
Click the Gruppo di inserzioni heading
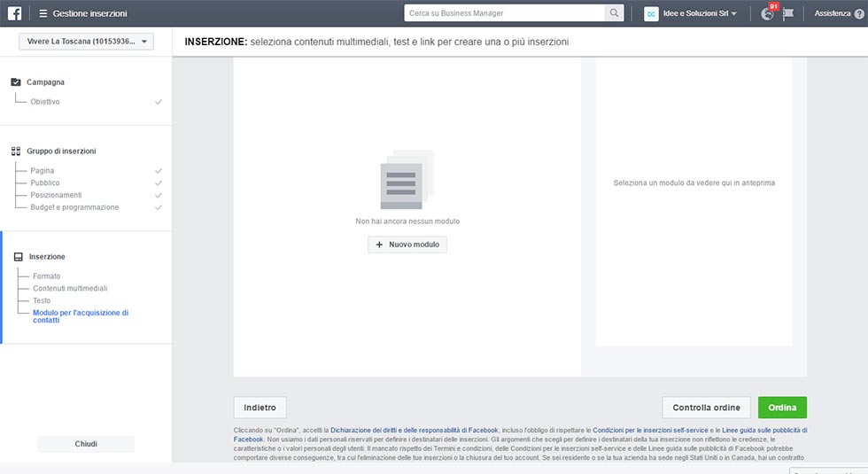click(61, 152)
